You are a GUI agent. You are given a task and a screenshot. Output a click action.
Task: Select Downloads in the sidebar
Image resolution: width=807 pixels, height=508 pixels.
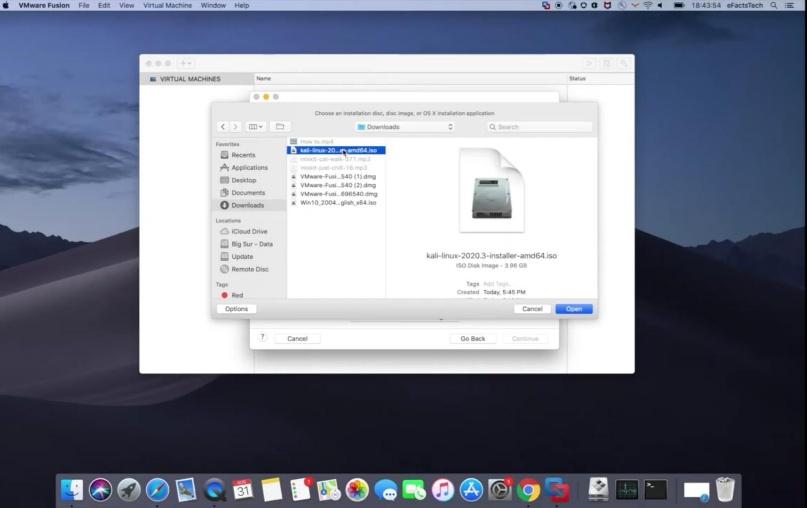coord(248,205)
